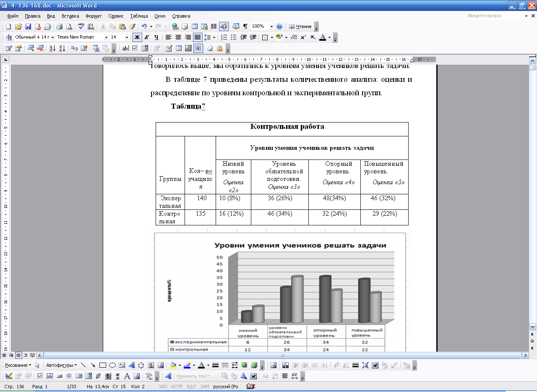Insert an equation with square root icon
Screen dimensions: 537x392
[x=294, y=37]
